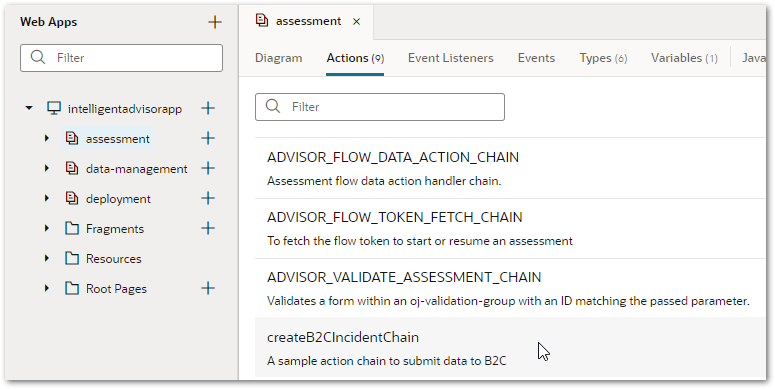The width and height of the screenshot is (775, 389).
Task: Select Fragments in the tree
Action: tap(115, 229)
